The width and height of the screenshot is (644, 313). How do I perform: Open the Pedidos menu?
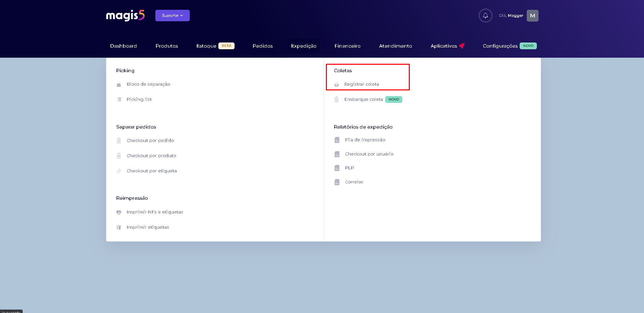(x=263, y=46)
